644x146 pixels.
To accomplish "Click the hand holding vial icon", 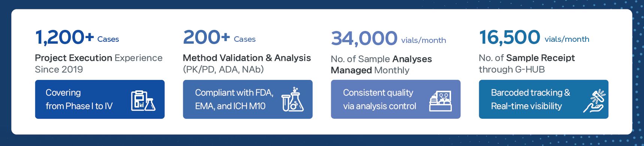I will point(595,100).
